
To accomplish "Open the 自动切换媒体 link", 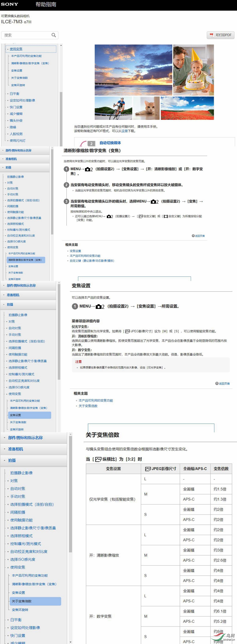I will 110,143.
